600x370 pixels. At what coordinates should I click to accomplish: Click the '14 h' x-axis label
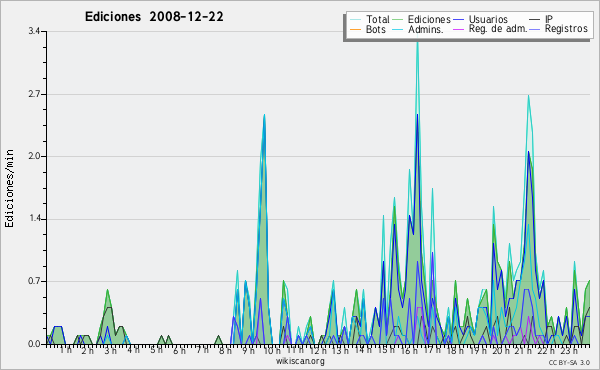click(363, 350)
